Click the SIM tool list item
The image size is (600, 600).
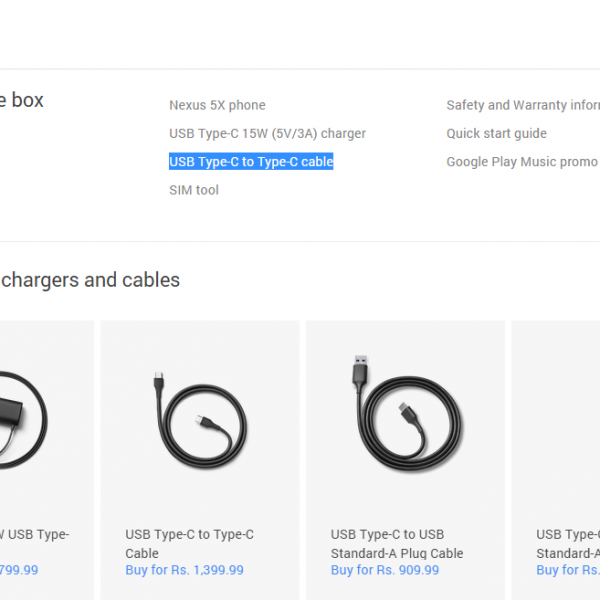pyautogui.click(x=194, y=190)
